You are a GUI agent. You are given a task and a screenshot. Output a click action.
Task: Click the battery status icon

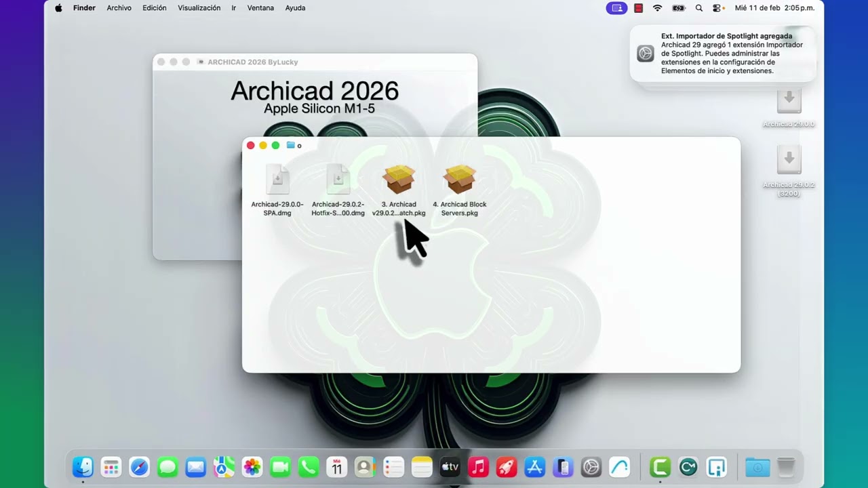tap(678, 8)
